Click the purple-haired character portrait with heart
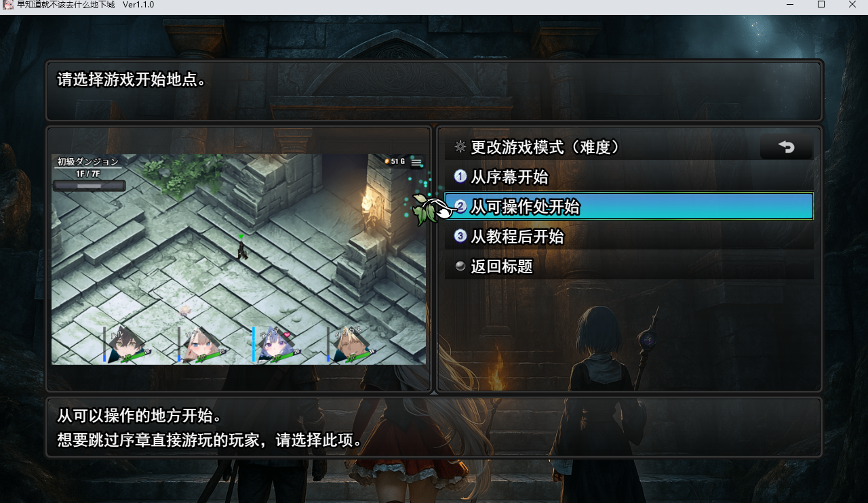 pos(277,344)
